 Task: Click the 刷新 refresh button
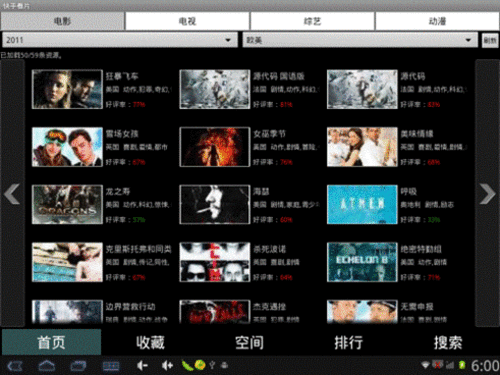[490, 40]
